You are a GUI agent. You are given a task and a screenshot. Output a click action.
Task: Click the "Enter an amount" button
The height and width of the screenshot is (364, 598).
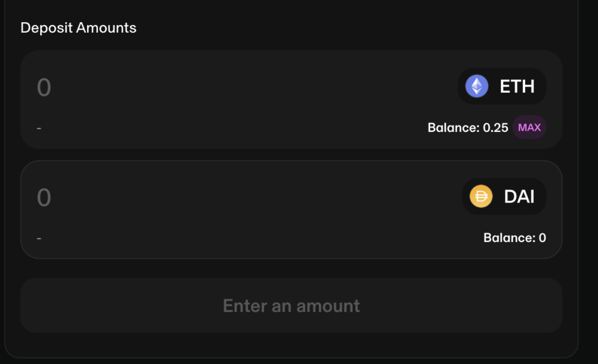click(291, 306)
